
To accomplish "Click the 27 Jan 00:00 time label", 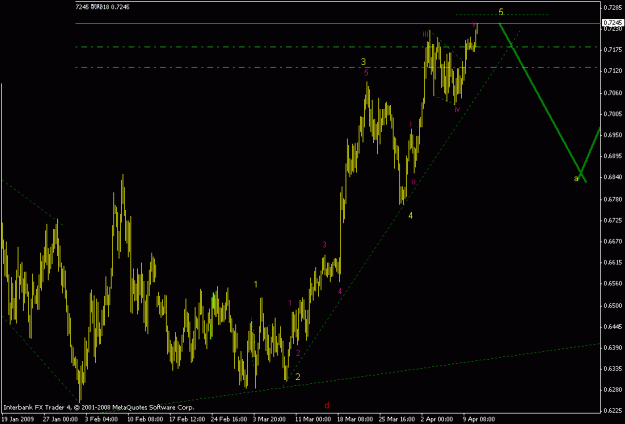I will (x=60, y=419).
